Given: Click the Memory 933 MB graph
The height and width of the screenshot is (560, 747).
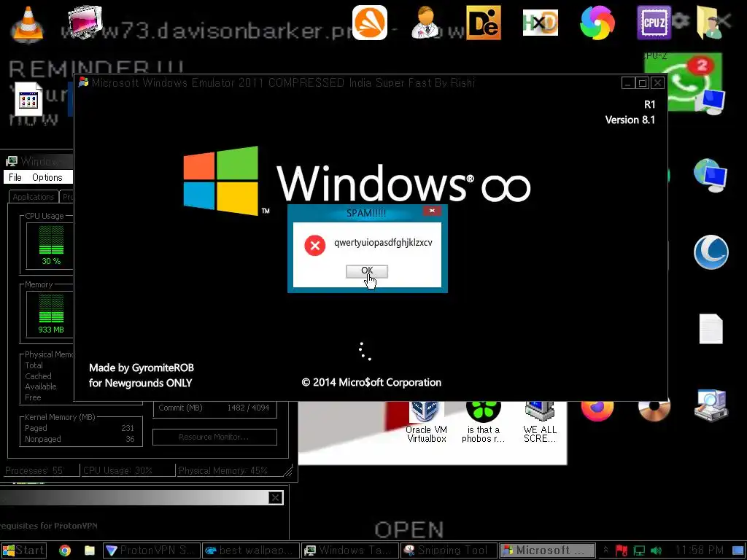Looking at the screenshot, I should coord(51,314).
